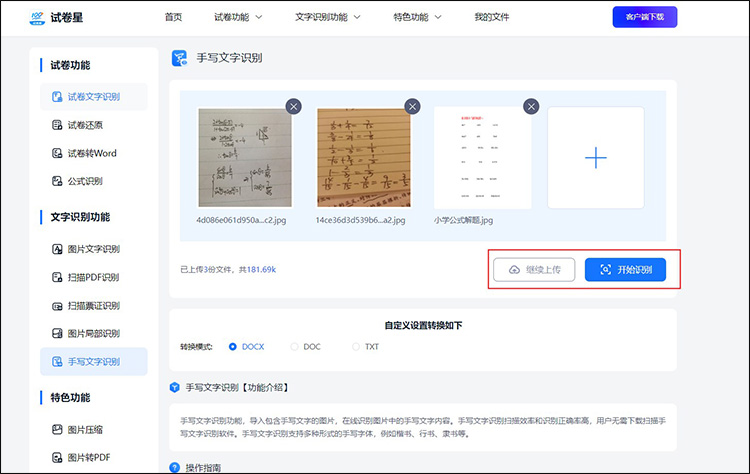Click the 扫描票证识别 icon
Screen dimensions: 750x474
[x=57, y=306]
